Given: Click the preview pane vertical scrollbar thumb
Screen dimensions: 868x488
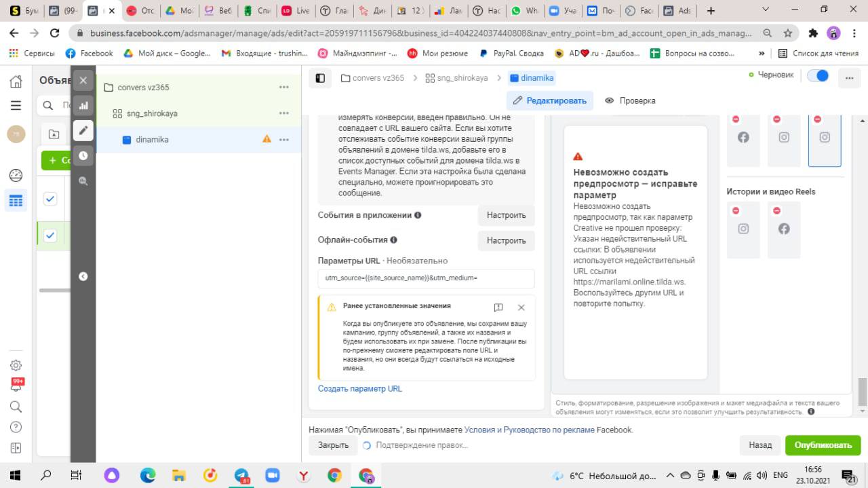Looking at the screenshot, I should (863, 392).
